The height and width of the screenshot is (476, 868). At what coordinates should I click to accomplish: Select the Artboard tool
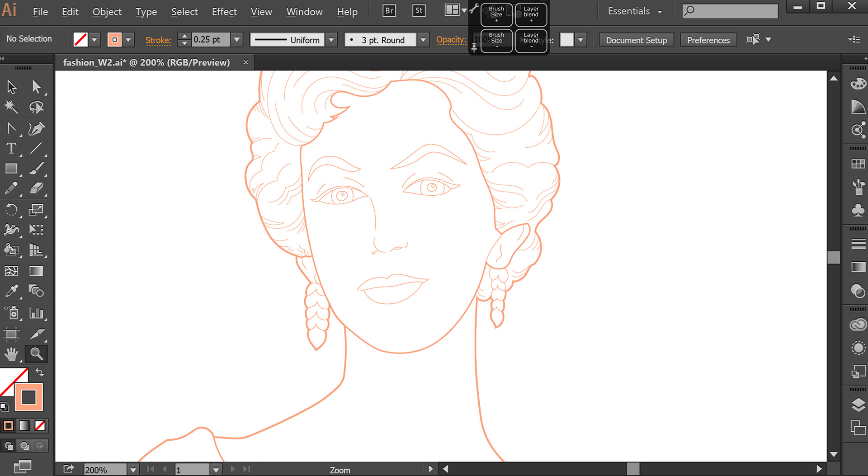point(11,334)
